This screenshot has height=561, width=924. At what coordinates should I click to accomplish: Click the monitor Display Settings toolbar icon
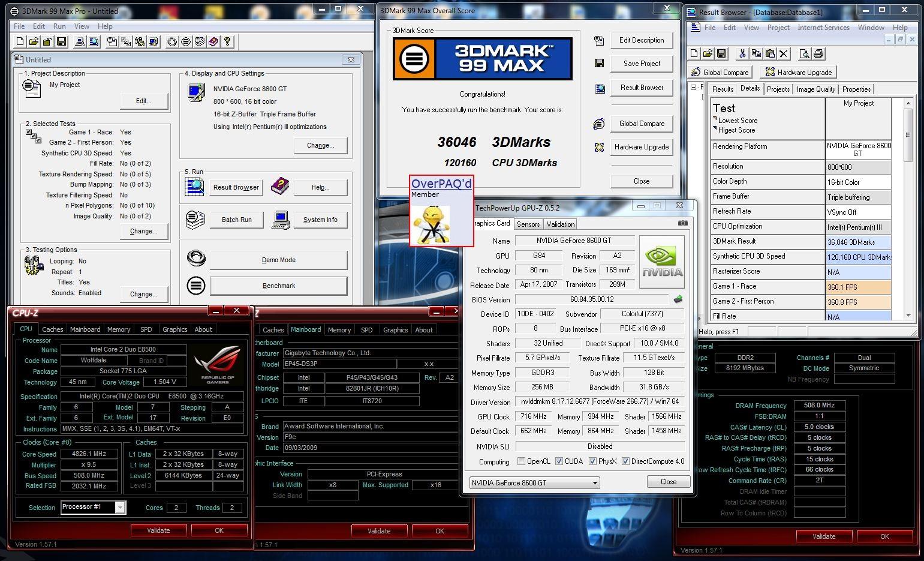point(154,41)
